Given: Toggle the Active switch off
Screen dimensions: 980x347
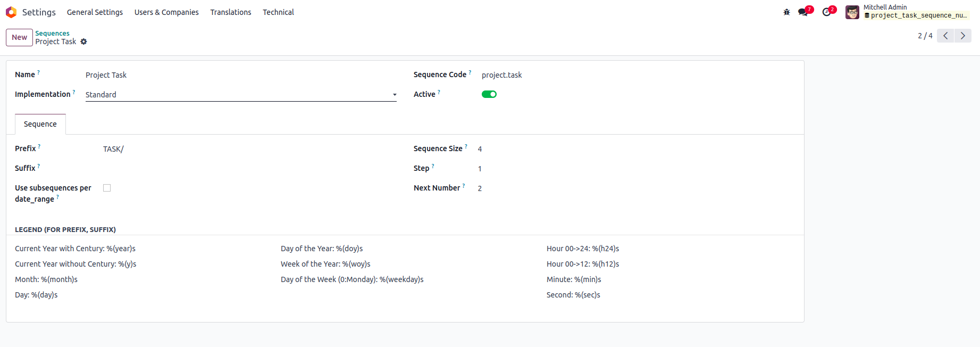Looking at the screenshot, I should (x=489, y=94).
